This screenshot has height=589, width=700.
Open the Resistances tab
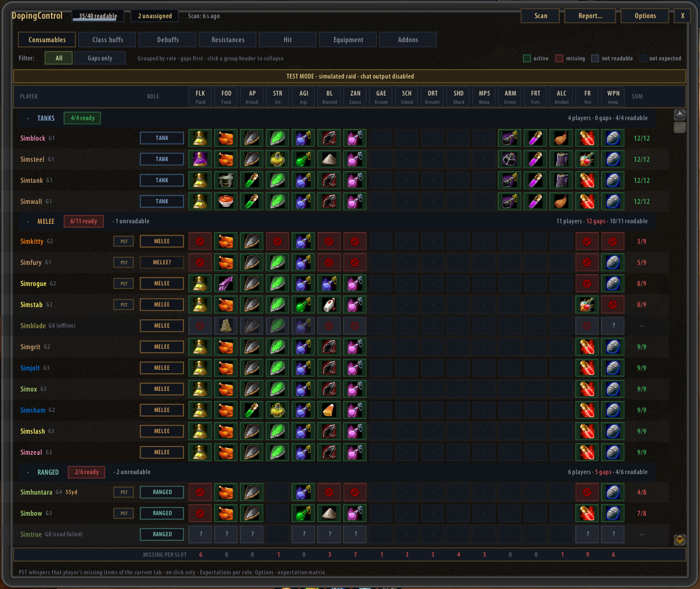227,40
